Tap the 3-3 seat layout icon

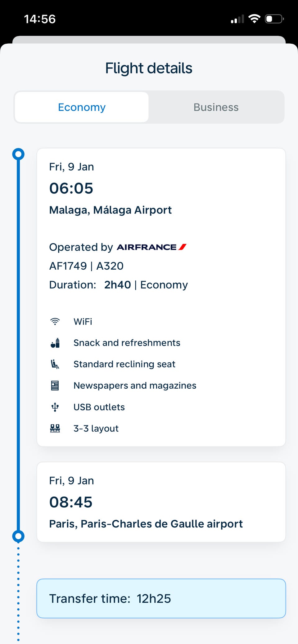point(55,428)
